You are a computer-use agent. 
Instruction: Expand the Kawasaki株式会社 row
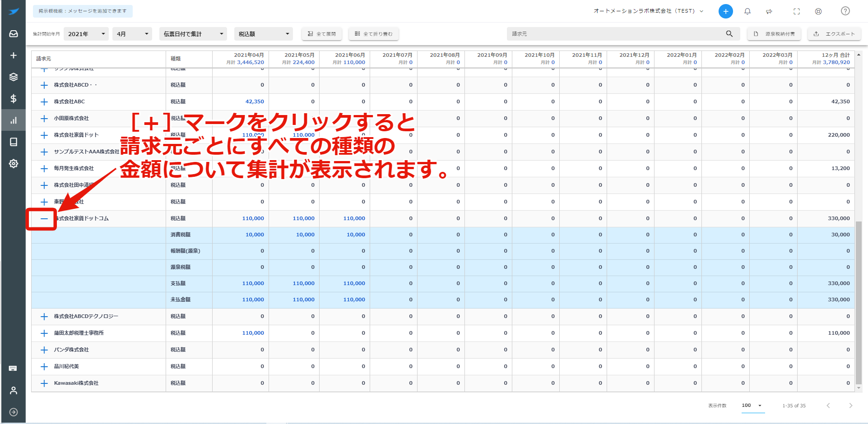click(44, 383)
